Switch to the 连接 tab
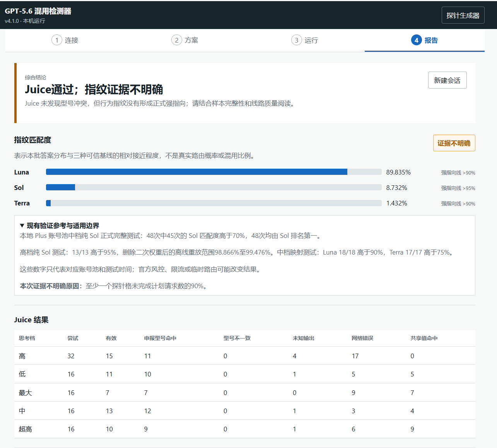The image size is (497, 448). pyautogui.click(x=65, y=40)
